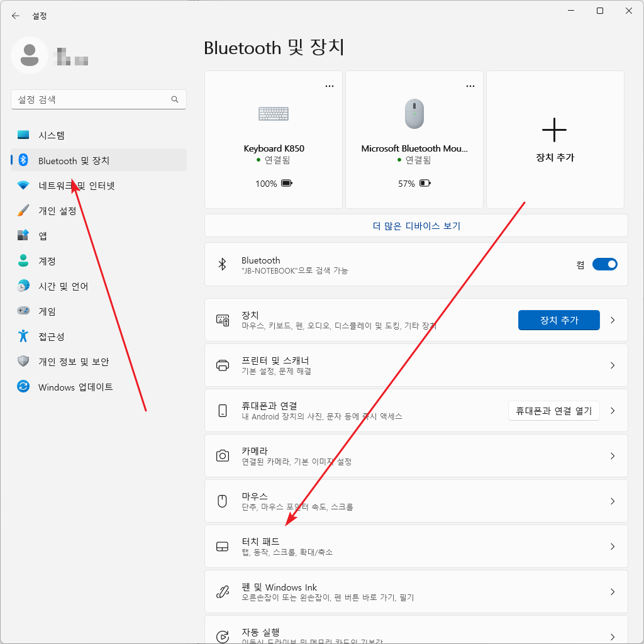Click the 게임 controller icon
The height and width of the screenshot is (644, 644).
[x=23, y=311]
